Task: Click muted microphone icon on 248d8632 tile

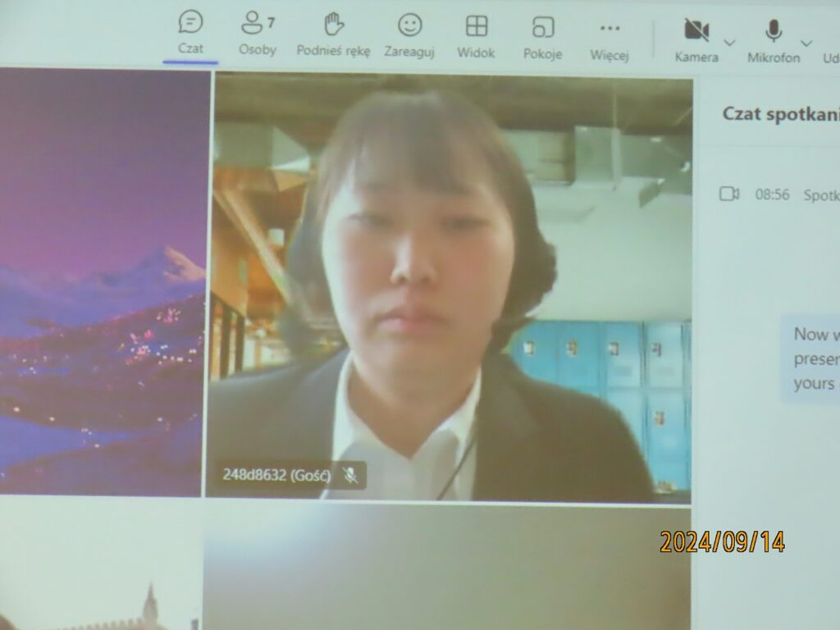Action: pyautogui.click(x=350, y=475)
